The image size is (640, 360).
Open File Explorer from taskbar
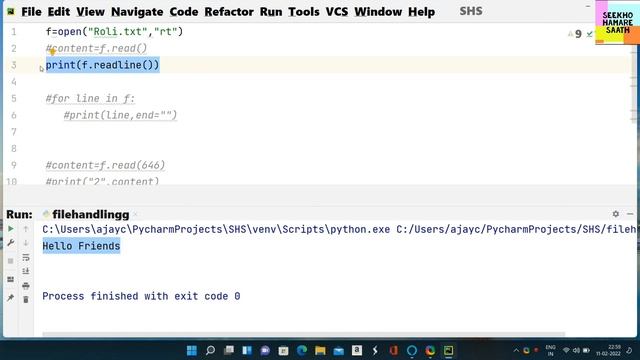click(x=320, y=350)
